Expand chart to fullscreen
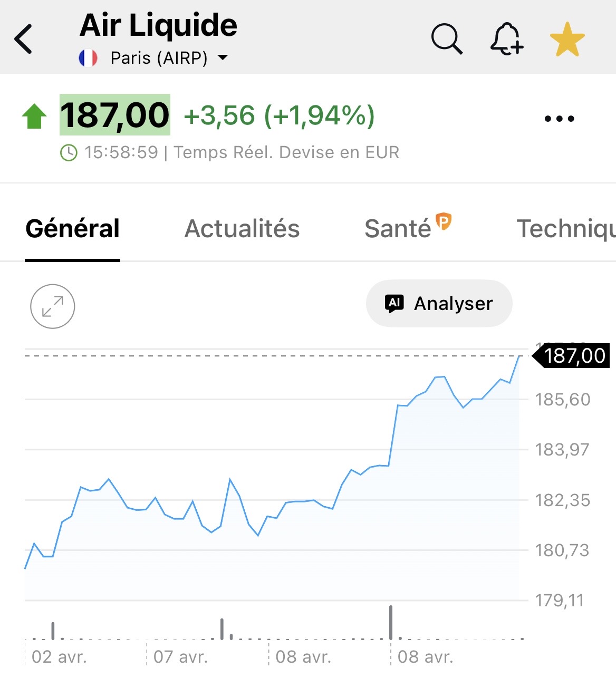 pyautogui.click(x=53, y=306)
